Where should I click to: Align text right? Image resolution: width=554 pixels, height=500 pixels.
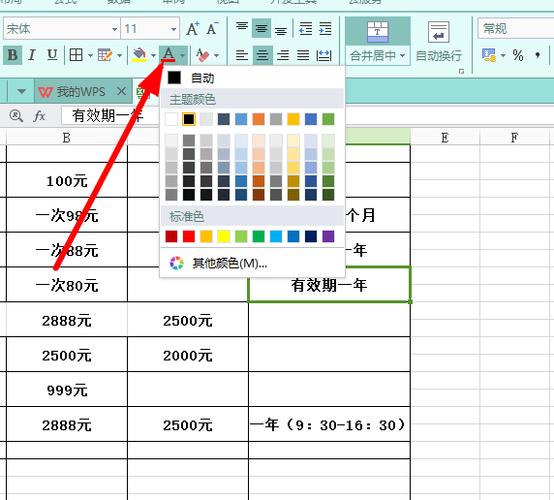(283, 55)
